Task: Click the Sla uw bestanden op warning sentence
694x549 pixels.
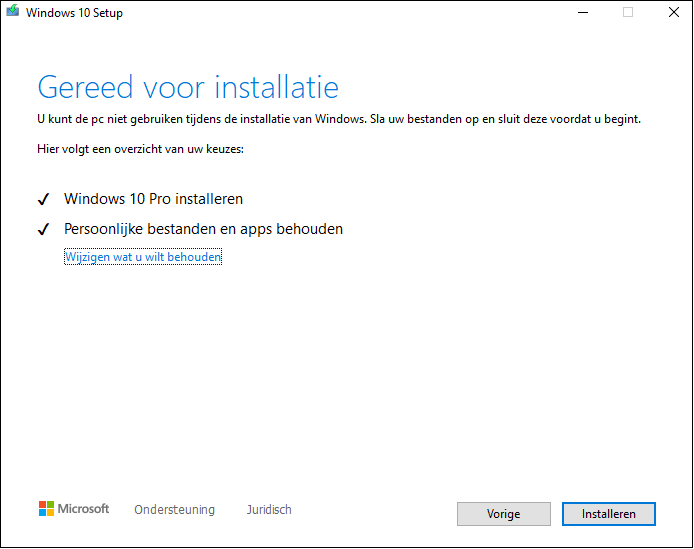Action: coord(505,119)
